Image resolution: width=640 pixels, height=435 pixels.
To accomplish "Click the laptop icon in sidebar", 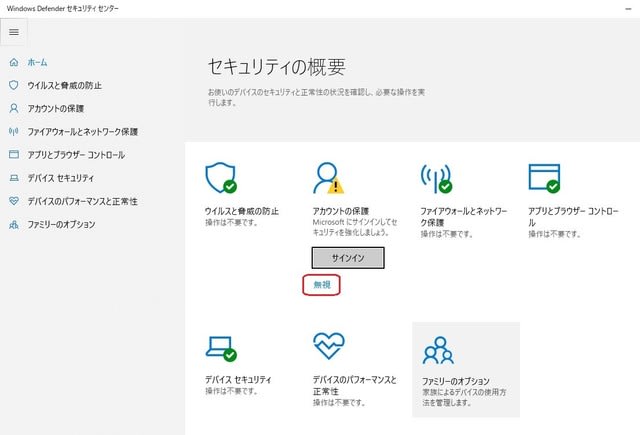I will (14, 178).
